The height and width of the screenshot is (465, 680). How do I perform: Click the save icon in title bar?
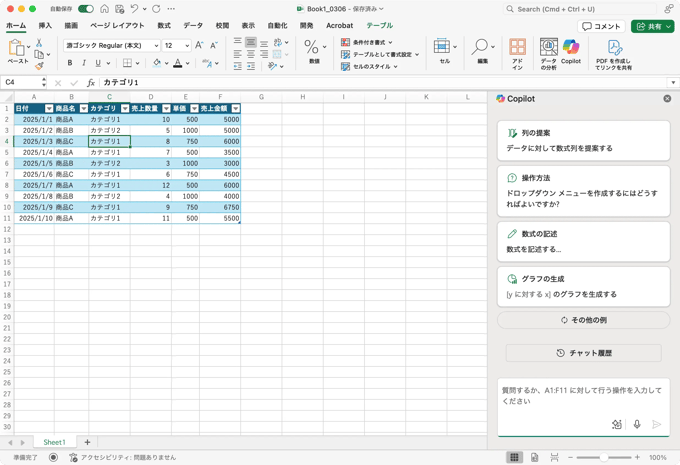pyautogui.click(x=120, y=9)
